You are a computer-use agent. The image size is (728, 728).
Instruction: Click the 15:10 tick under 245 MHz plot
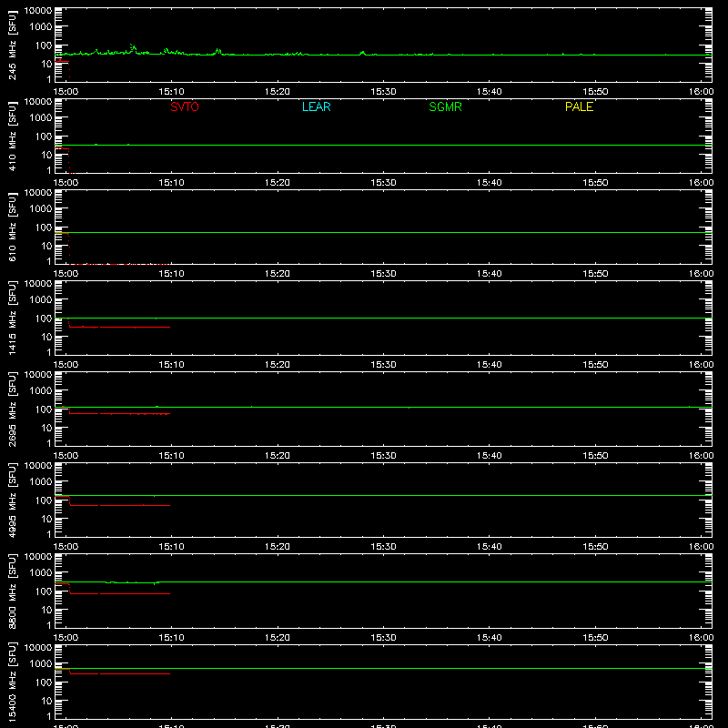(x=171, y=92)
